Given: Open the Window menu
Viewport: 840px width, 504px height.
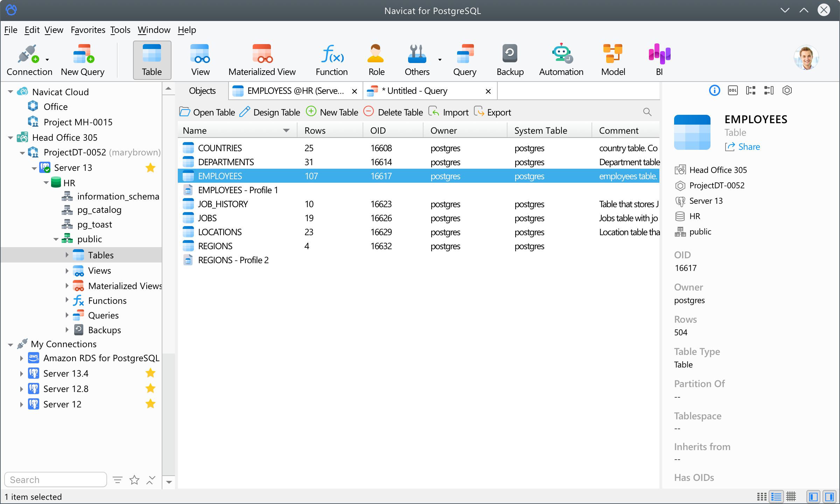Looking at the screenshot, I should pos(154,30).
